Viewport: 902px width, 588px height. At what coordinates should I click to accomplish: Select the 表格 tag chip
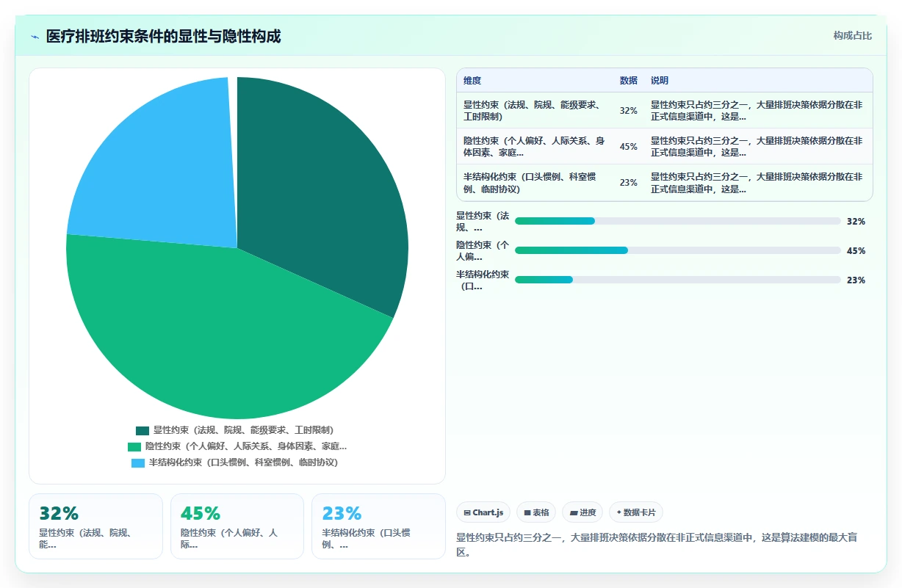pyautogui.click(x=536, y=512)
